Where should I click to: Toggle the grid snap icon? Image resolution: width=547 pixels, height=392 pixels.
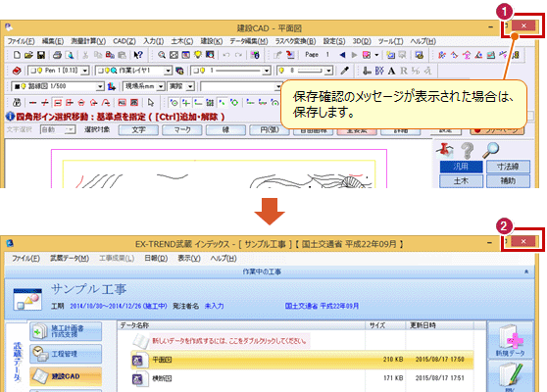210,103
